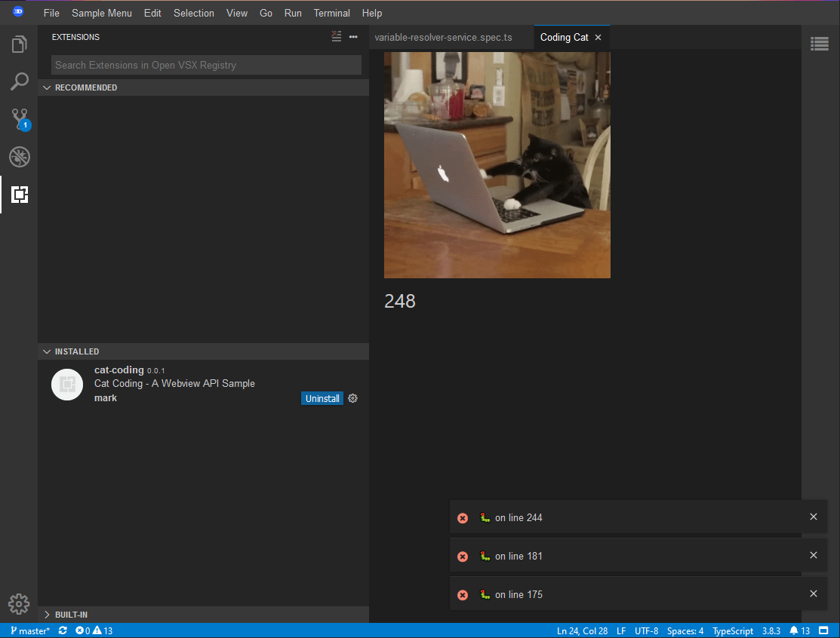
Task: Open the Extensions view More Actions menu
Action: click(x=352, y=36)
